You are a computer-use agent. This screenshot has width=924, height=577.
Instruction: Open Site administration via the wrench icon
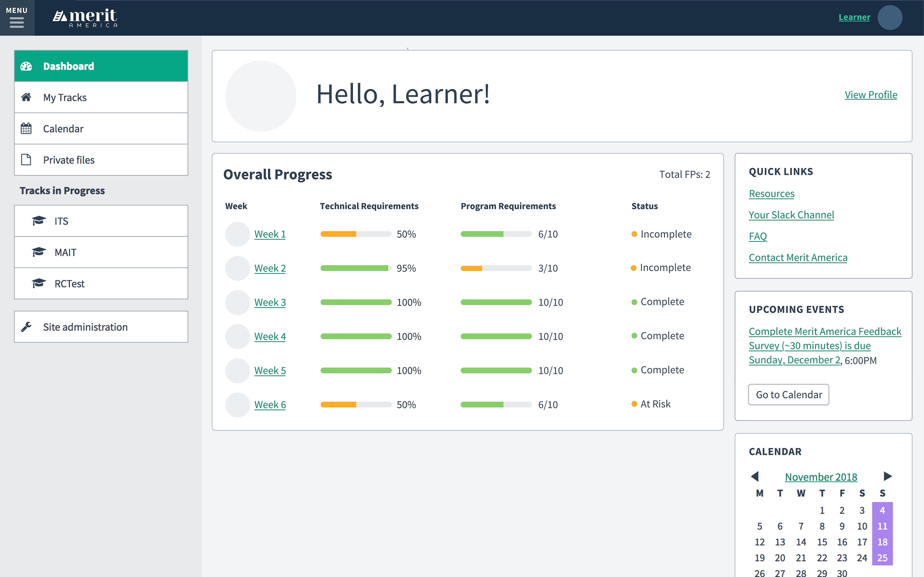pos(26,327)
